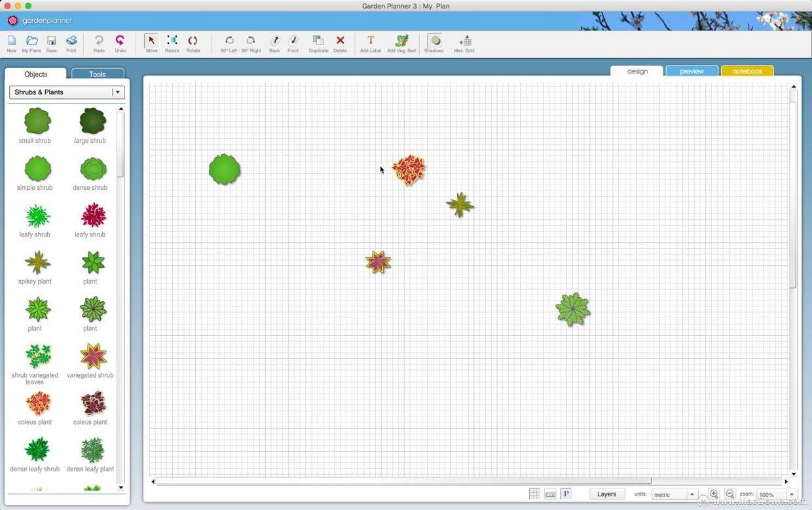Open My Plans from the toolbar
Image resolution: width=812 pixels, height=510 pixels.
tap(31, 43)
